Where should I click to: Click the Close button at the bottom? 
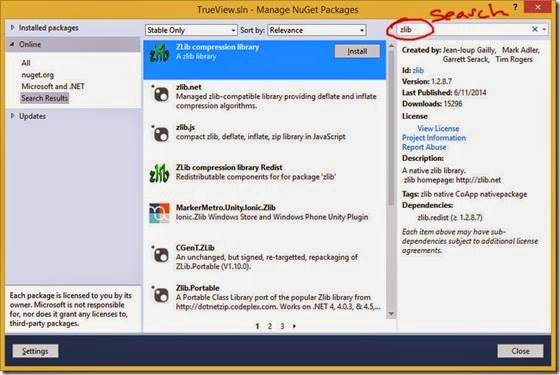[520, 351]
